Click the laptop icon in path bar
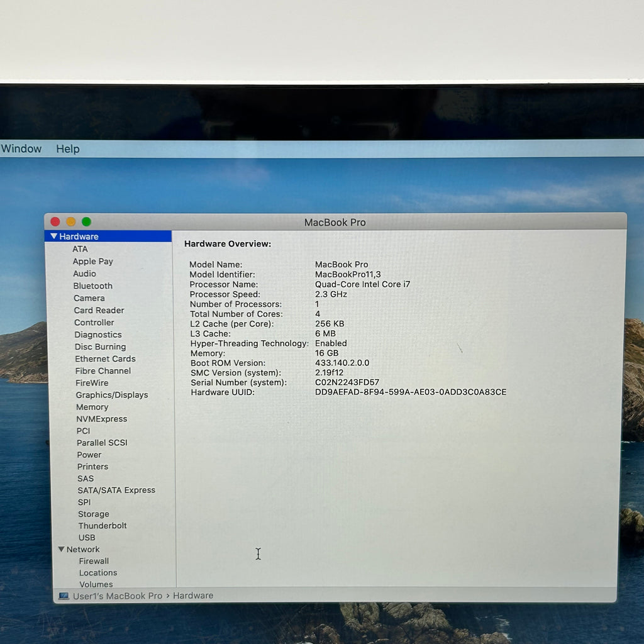This screenshot has width=644, height=644. pyautogui.click(x=64, y=596)
